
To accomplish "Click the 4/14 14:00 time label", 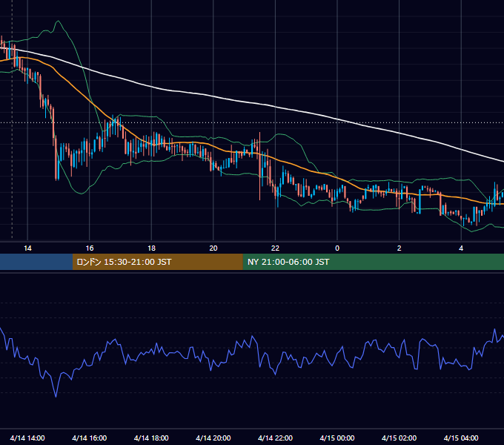I will coord(27,438).
